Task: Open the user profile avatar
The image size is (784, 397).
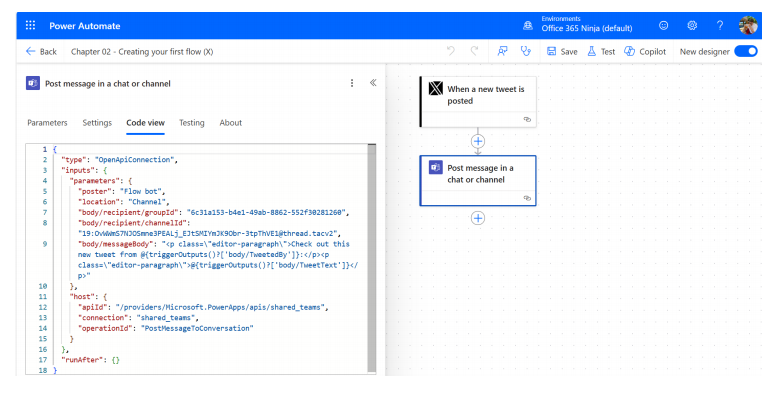Action: (748, 25)
